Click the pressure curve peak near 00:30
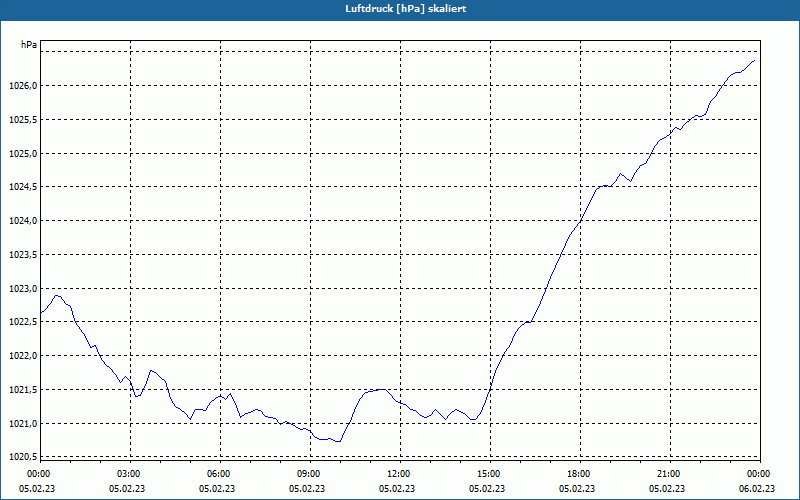This screenshot has height=500, width=800. [57, 295]
